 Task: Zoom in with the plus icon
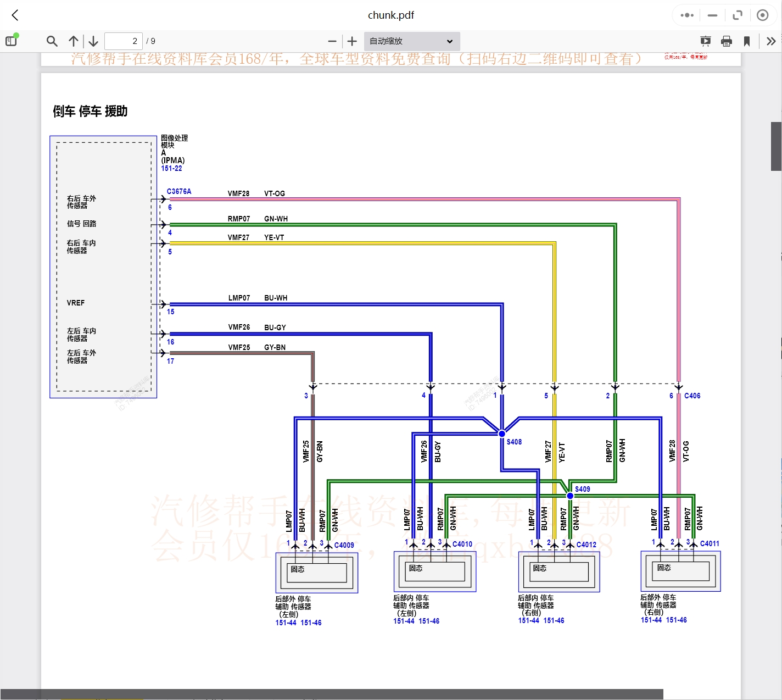[x=351, y=41]
